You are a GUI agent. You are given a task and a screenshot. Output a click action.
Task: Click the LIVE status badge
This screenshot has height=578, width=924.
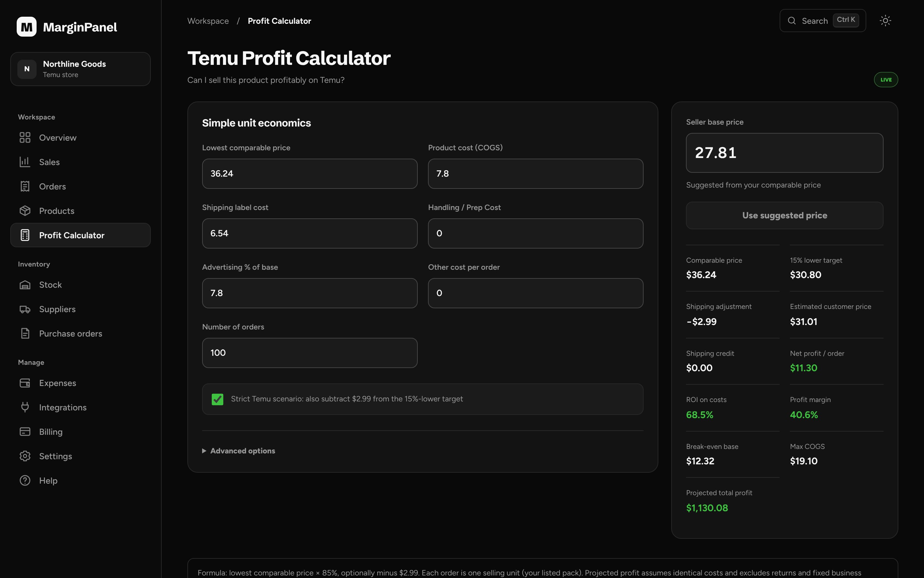[886, 80]
